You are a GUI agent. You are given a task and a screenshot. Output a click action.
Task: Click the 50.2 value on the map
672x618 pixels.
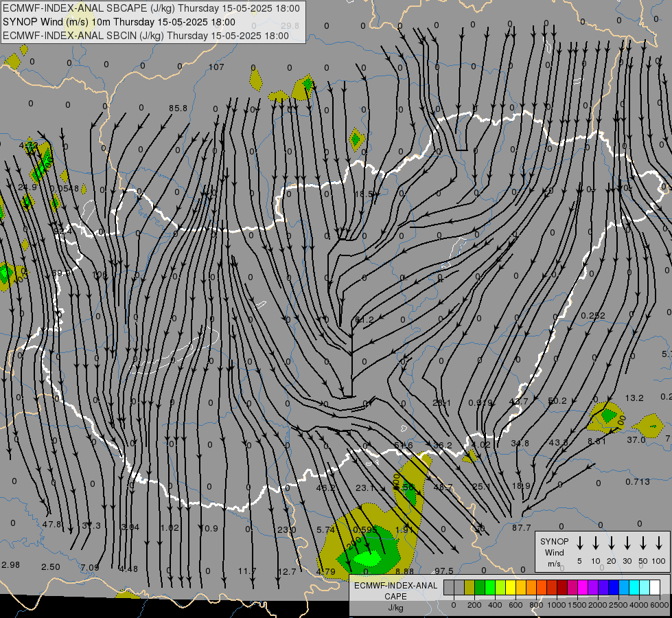557,400
